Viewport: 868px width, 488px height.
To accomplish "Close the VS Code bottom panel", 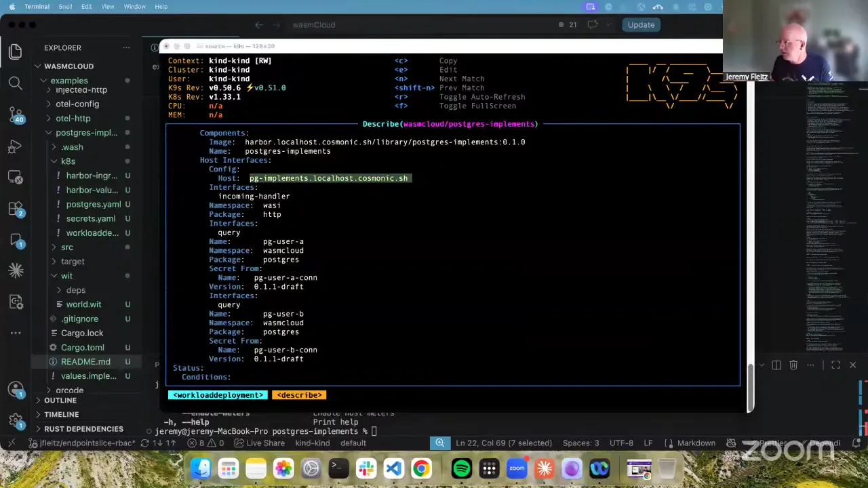I will (852, 365).
